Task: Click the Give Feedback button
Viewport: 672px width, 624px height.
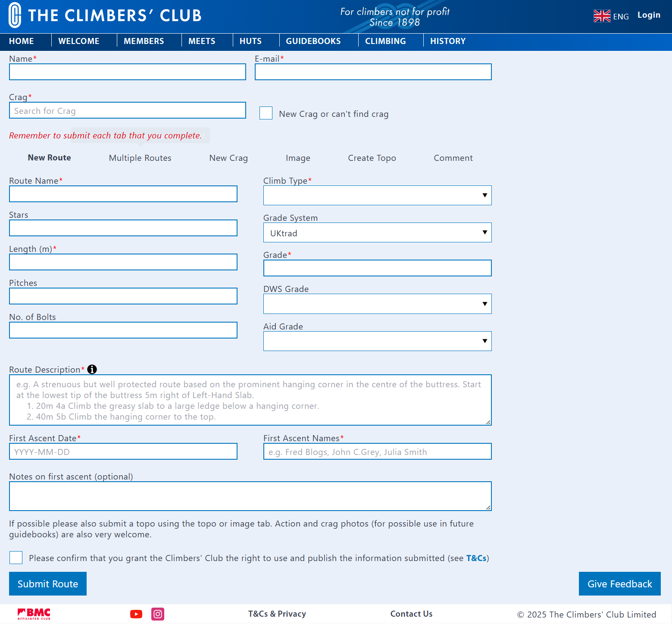Action: click(x=619, y=584)
